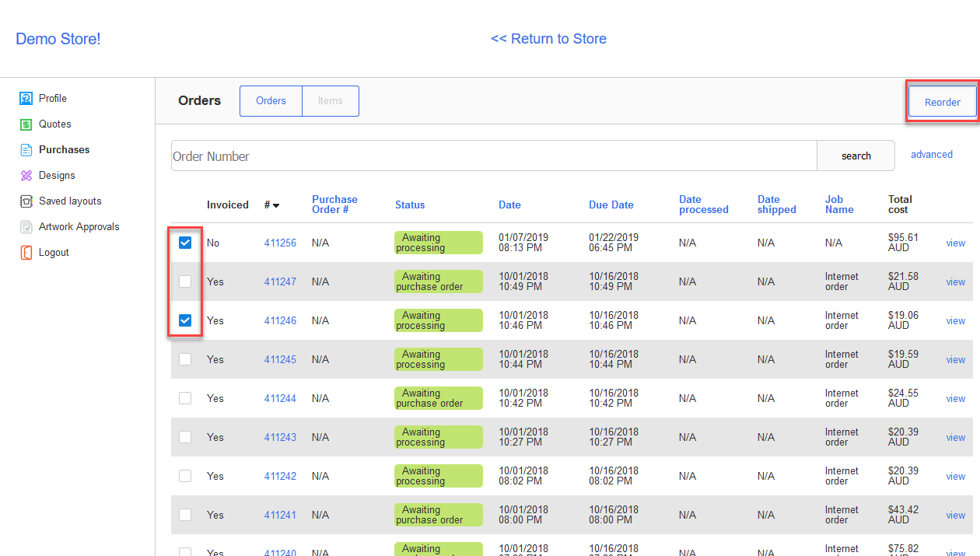The width and height of the screenshot is (980, 556).
Task: Click the Artwork Approvals icon
Action: pyautogui.click(x=26, y=226)
